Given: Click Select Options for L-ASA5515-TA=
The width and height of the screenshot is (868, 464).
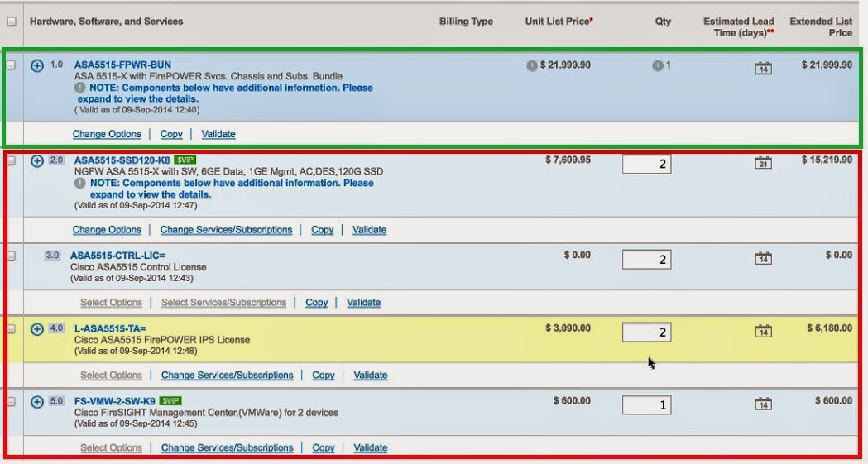Looking at the screenshot, I should coord(111,376).
